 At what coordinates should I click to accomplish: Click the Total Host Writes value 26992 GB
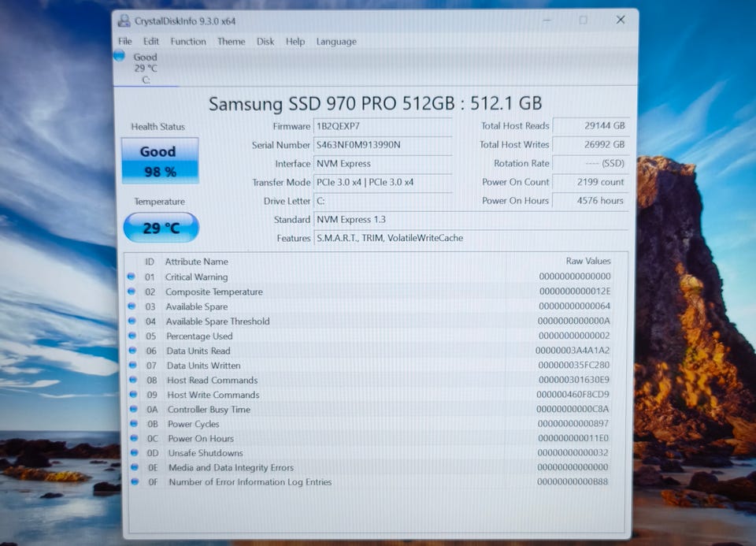591,145
